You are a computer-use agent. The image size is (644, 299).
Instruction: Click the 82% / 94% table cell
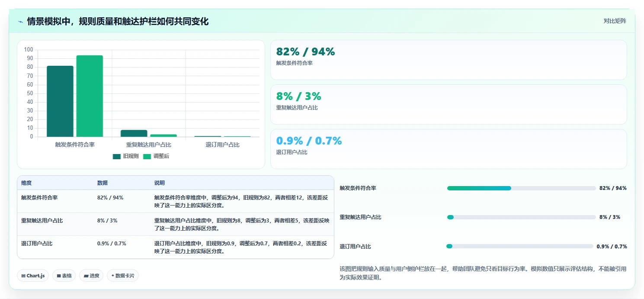coord(110,198)
